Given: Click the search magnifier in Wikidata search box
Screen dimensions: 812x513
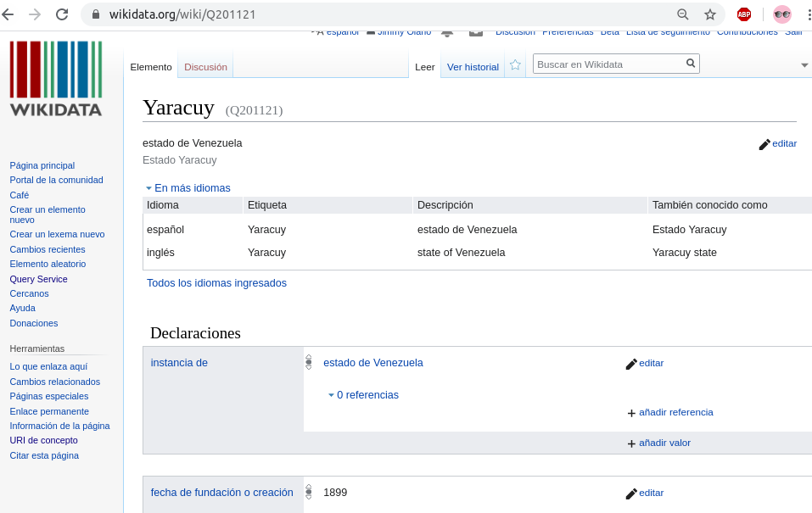Looking at the screenshot, I should pos(691,64).
